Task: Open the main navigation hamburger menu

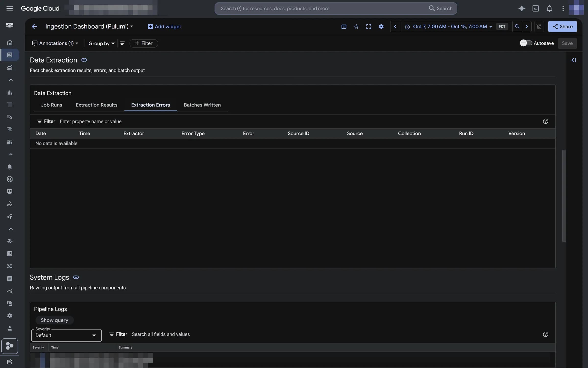Action: pyautogui.click(x=10, y=9)
